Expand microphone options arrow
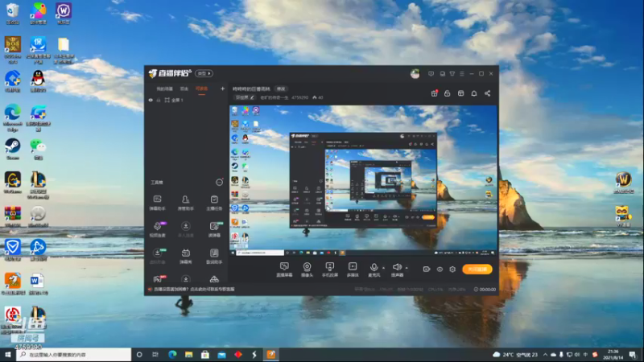This screenshot has width=644, height=362. coord(384,268)
